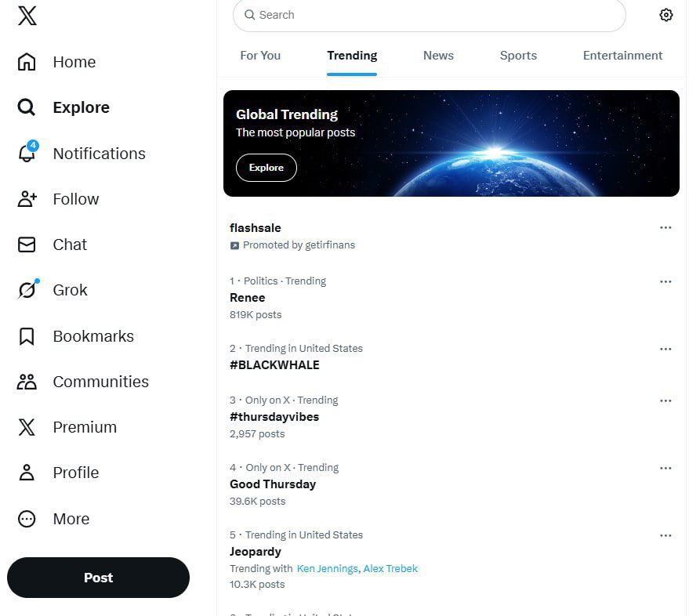
Task: Click the Follow person-add icon
Action: pos(27,199)
